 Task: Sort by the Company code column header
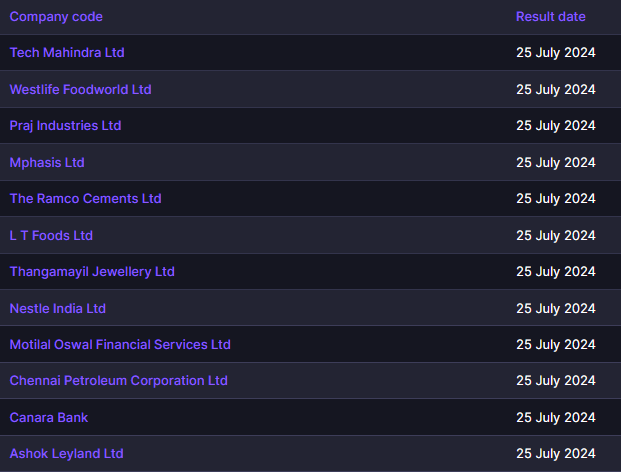coord(56,17)
